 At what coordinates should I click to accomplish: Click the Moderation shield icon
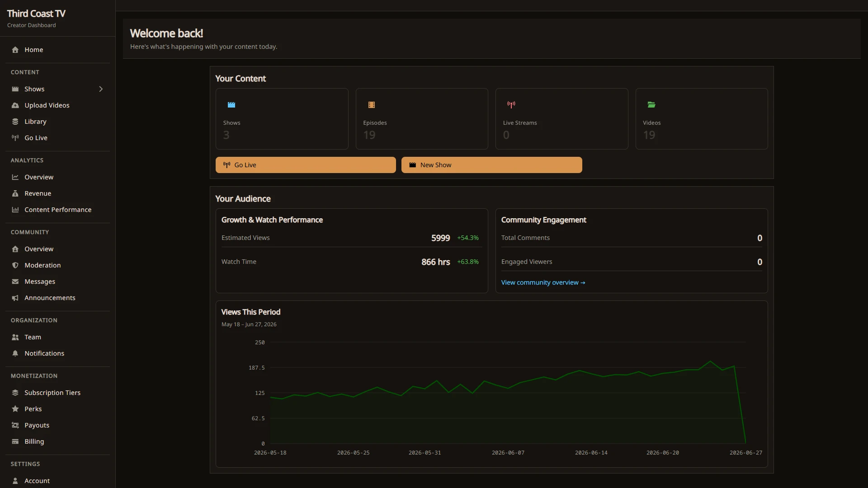pos(15,265)
